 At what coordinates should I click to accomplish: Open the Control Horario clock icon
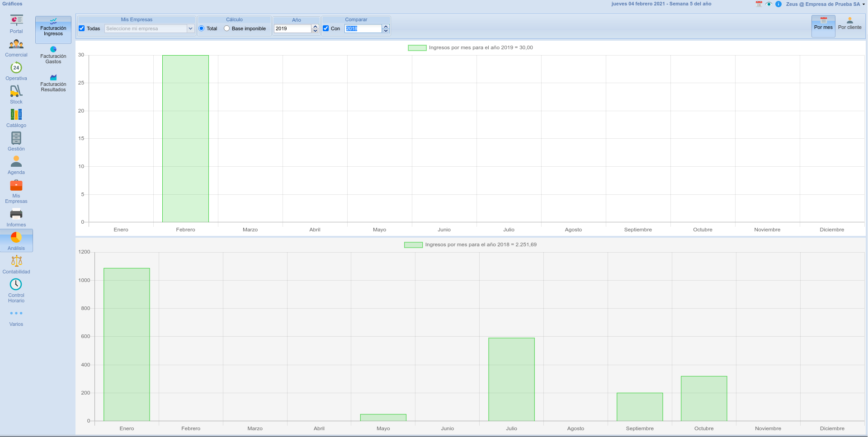pyautogui.click(x=16, y=284)
